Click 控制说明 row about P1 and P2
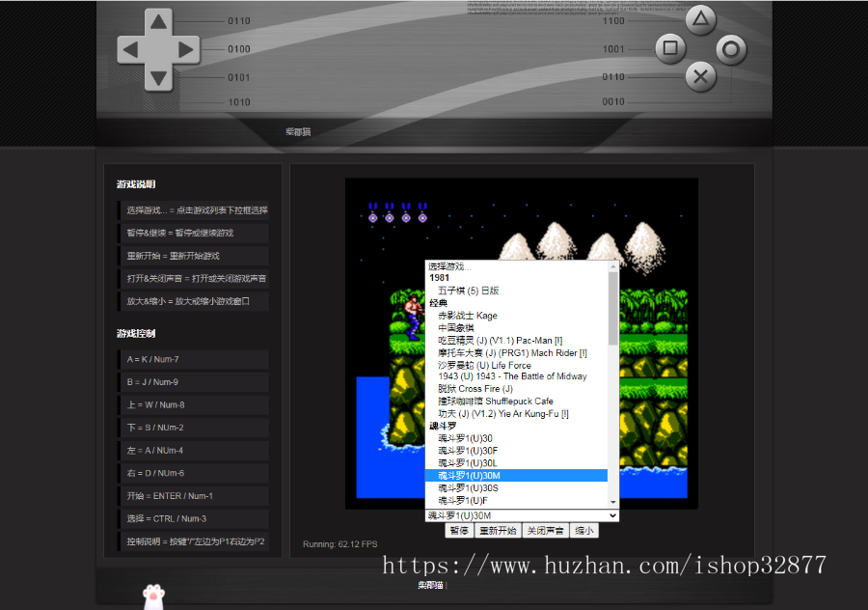 [x=193, y=541]
